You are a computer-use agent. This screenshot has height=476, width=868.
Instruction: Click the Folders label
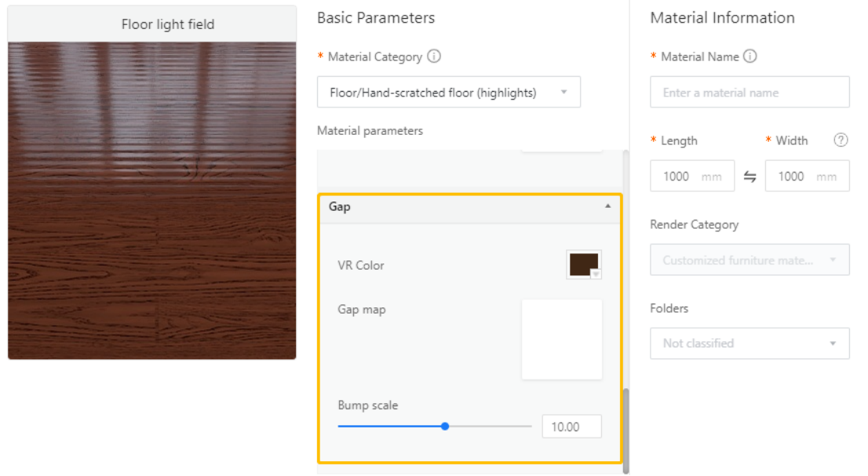[669, 308]
